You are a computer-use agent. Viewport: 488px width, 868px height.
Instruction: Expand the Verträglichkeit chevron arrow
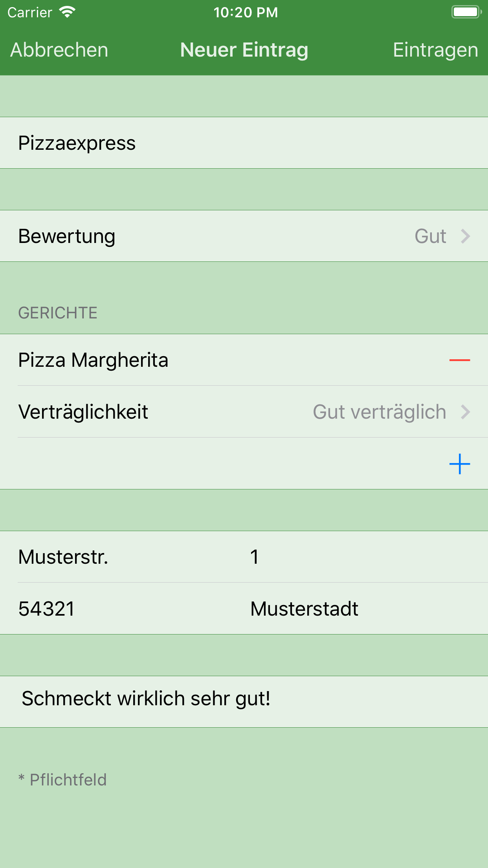coord(466,412)
